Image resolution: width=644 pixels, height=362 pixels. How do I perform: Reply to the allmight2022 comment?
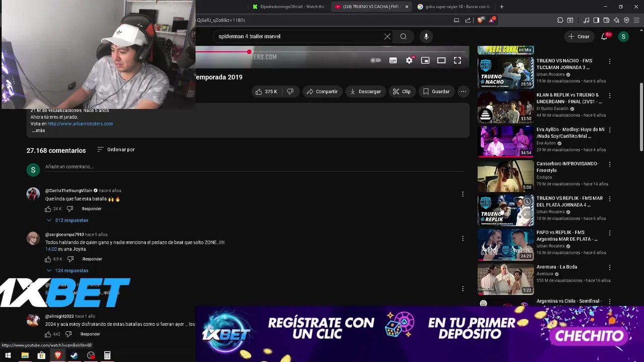point(90,334)
